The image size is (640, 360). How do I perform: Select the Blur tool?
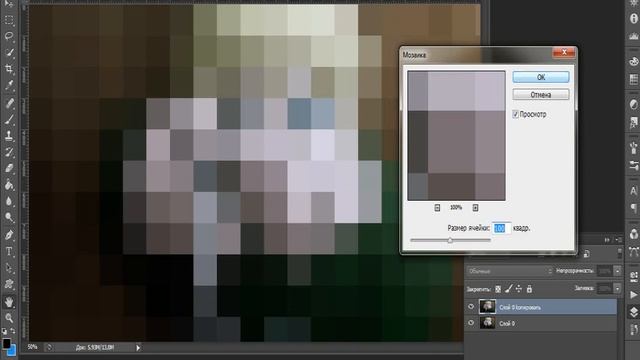9,201
